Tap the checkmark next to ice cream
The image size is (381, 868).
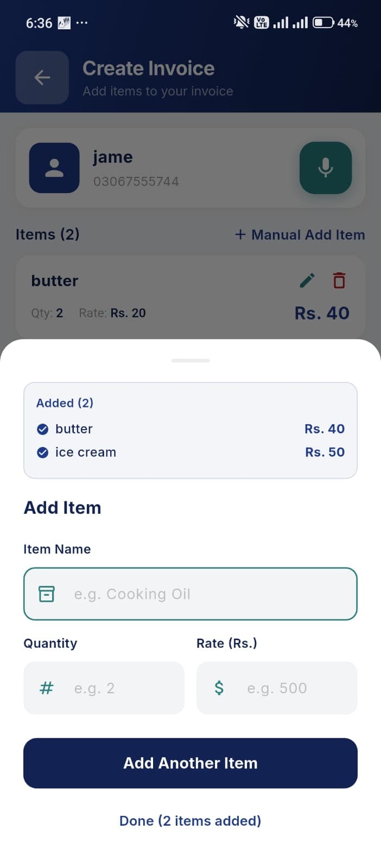pyautogui.click(x=43, y=452)
